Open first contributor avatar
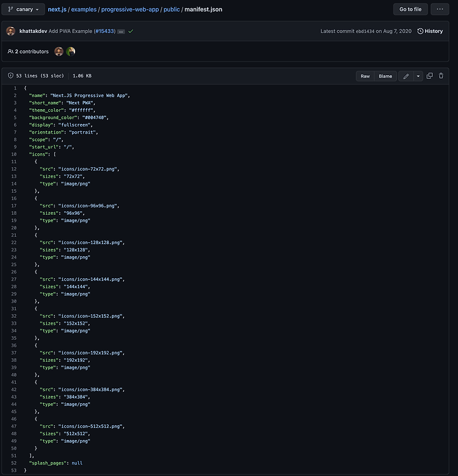The width and height of the screenshot is (458, 476). tap(59, 52)
